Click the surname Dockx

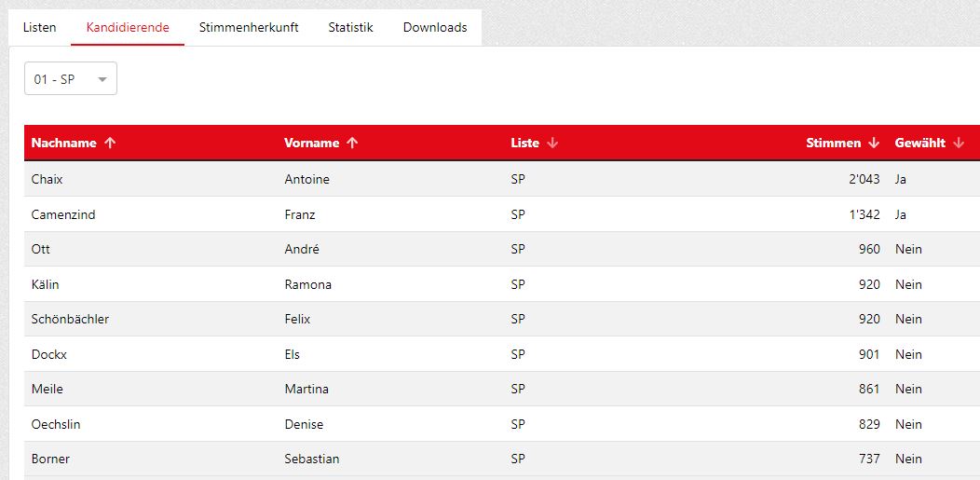click(48, 354)
